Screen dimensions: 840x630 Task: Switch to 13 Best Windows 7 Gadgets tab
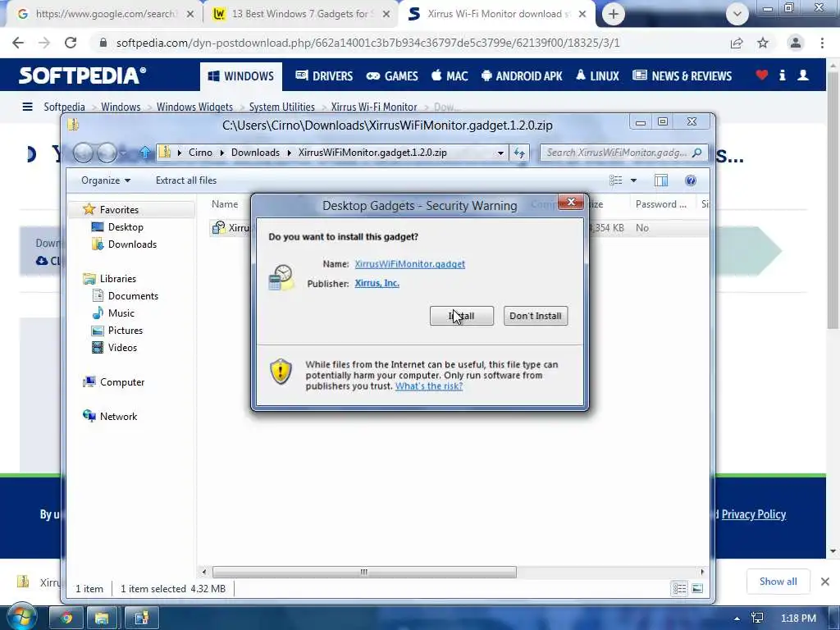pyautogui.click(x=301, y=14)
